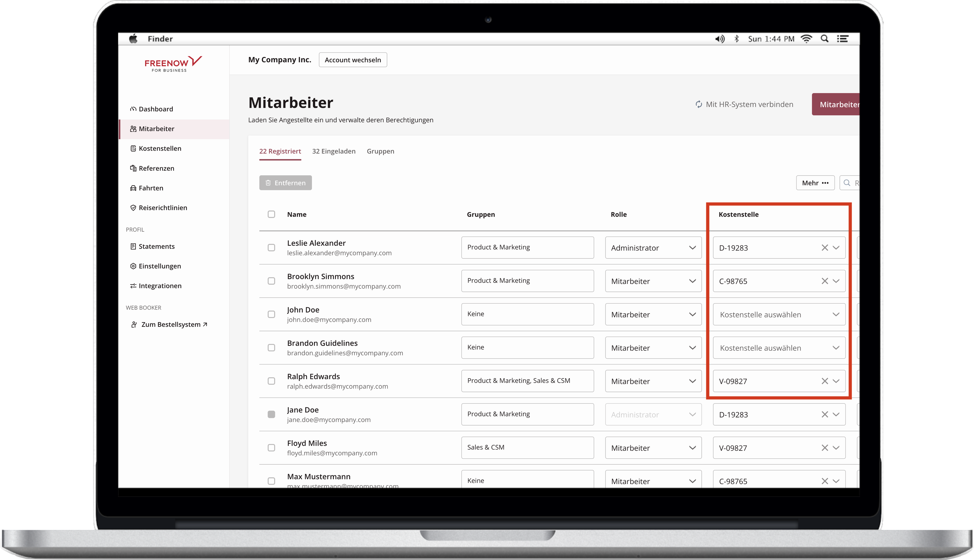
Task: Click Jane Doe's disabled row checkbox
Action: pyautogui.click(x=271, y=414)
